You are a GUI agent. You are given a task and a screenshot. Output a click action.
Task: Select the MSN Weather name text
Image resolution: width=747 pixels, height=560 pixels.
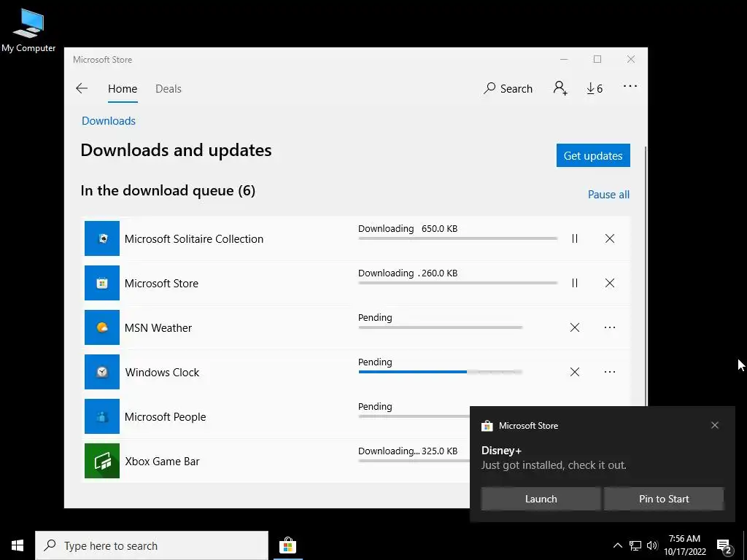pos(158,327)
